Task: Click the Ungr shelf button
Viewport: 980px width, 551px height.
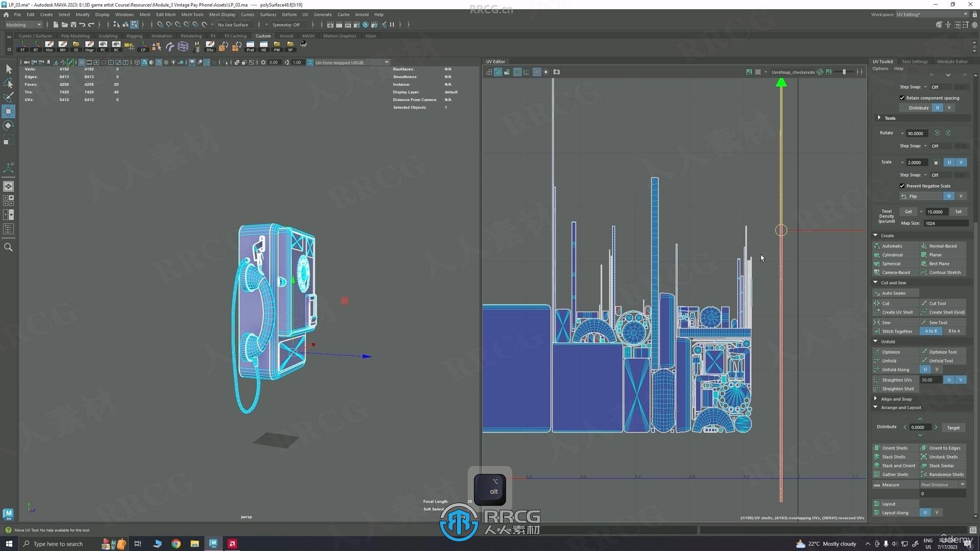Action: point(89,46)
